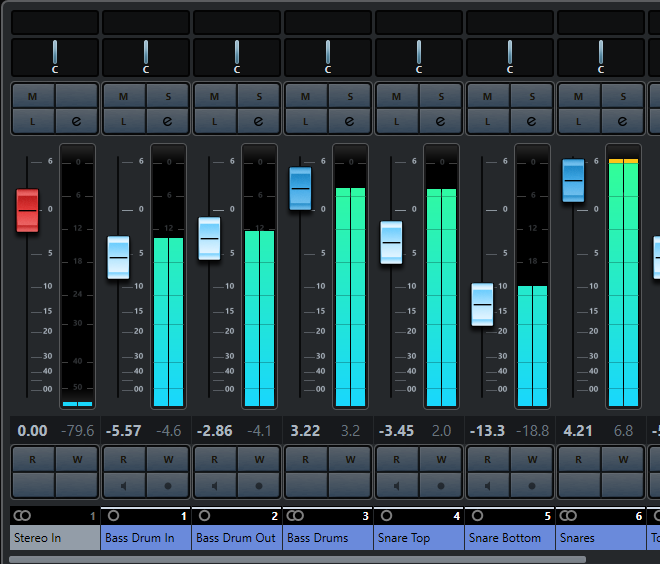The width and height of the screenshot is (660, 564).
Task: Enable Read automation on Stereo In
Action: tap(33, 459)
